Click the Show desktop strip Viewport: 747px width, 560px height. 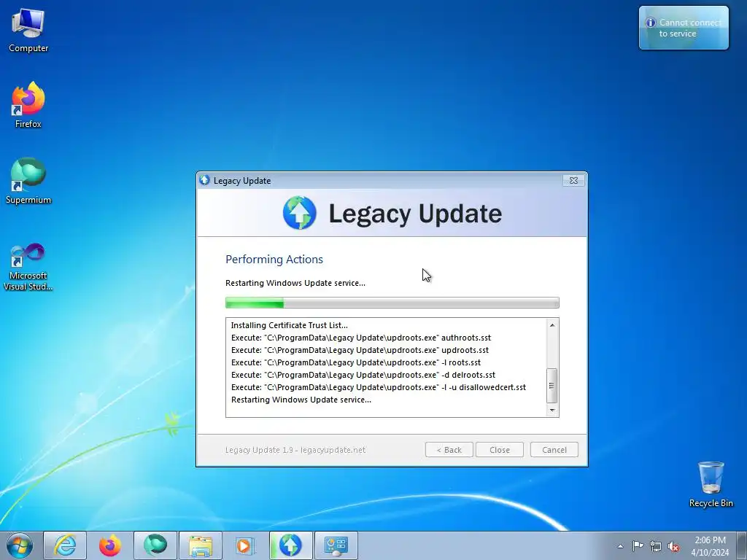[x=742, y=545]
